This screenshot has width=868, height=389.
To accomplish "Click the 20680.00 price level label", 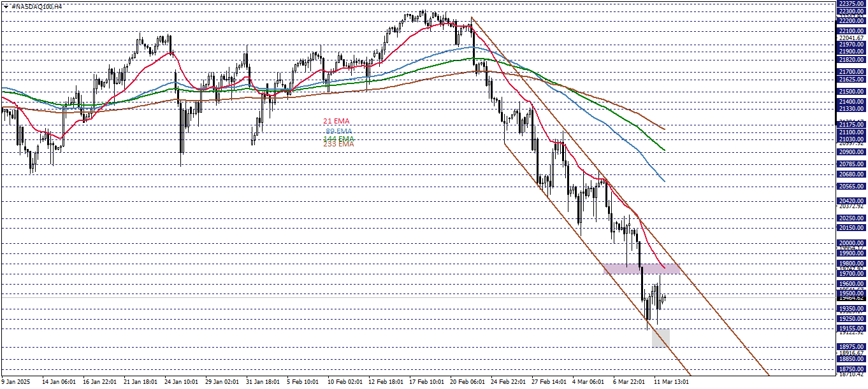I will click(851, 174).
